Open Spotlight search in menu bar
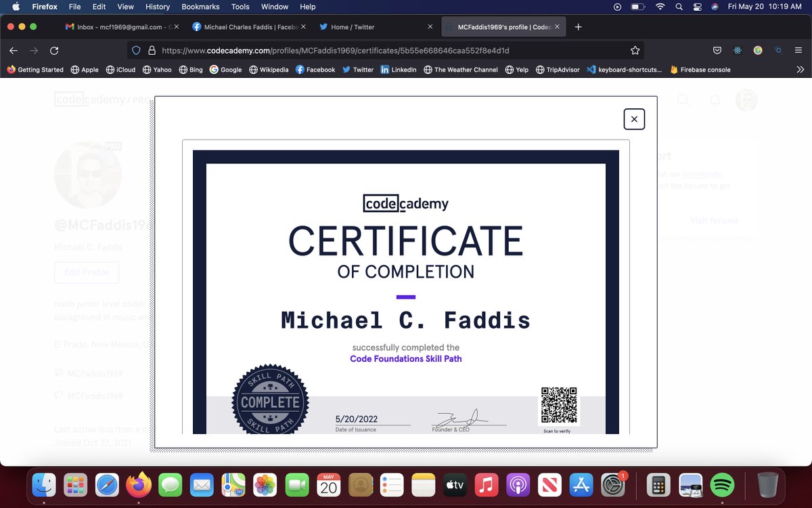This screenshot has height=508, width=812. (679, 7)
